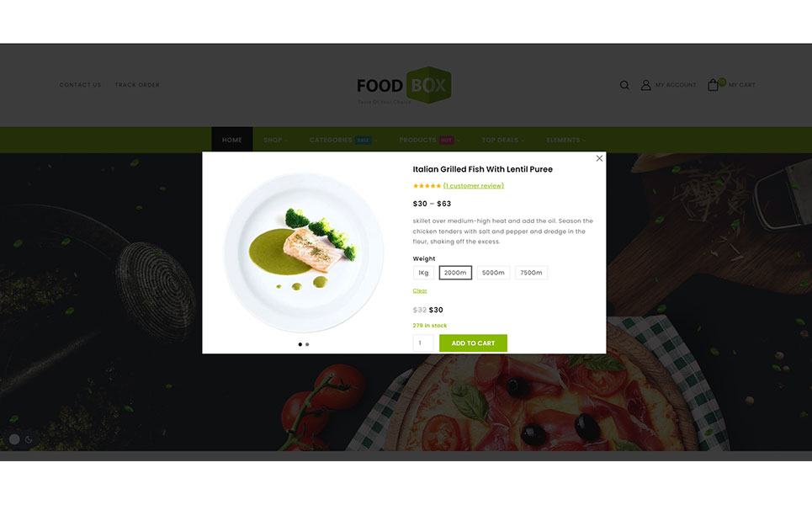Open the Products dropdown menu
Viewport: 812px width, 505px height.
point(429,141)
